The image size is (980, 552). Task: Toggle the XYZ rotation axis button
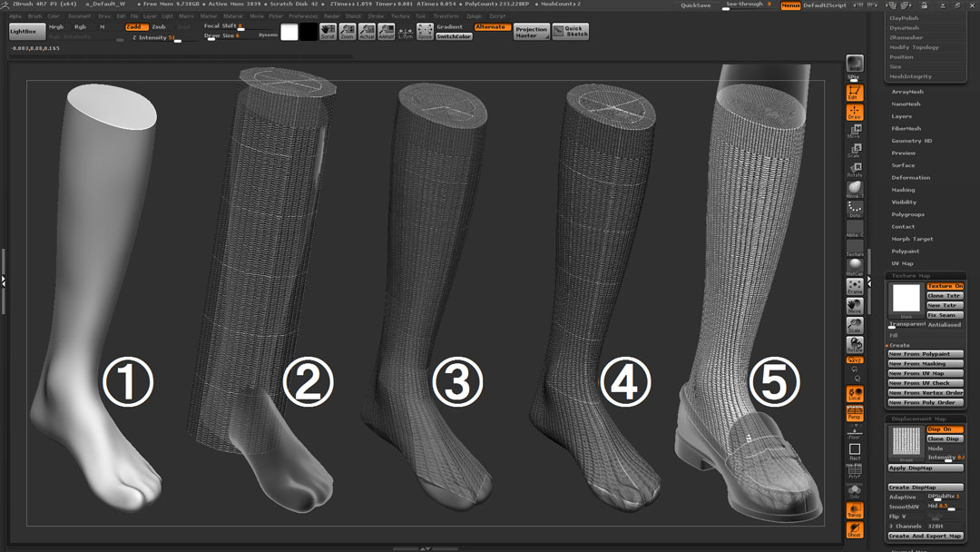855,360
